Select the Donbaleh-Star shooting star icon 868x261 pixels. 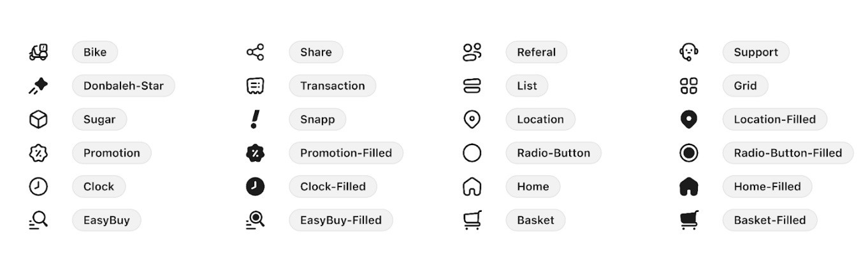tap(39, 86)
